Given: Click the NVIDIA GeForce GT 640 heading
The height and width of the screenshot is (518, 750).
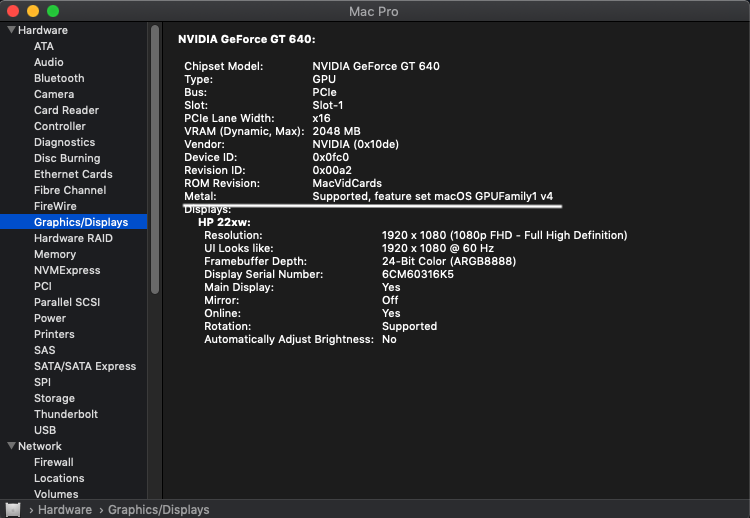Looking at the screenshot, I should (x=246, y=40).
